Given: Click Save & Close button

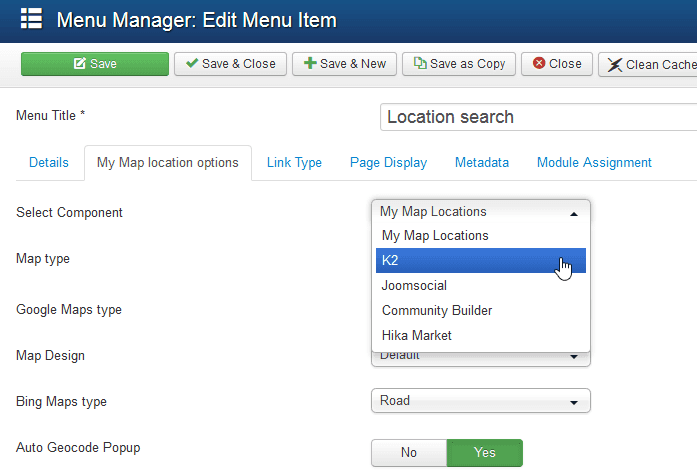Looking at the screenshot, I should click(x=230, y=64).
